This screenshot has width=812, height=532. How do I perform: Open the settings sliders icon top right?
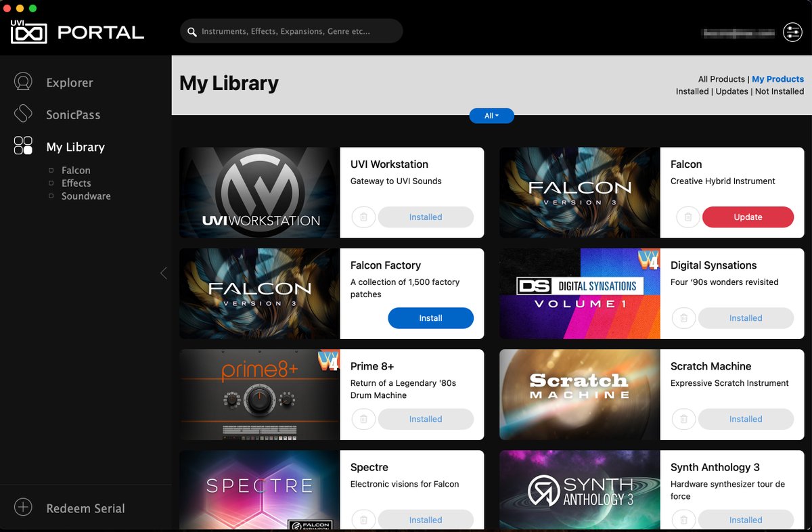click(792, 32)
